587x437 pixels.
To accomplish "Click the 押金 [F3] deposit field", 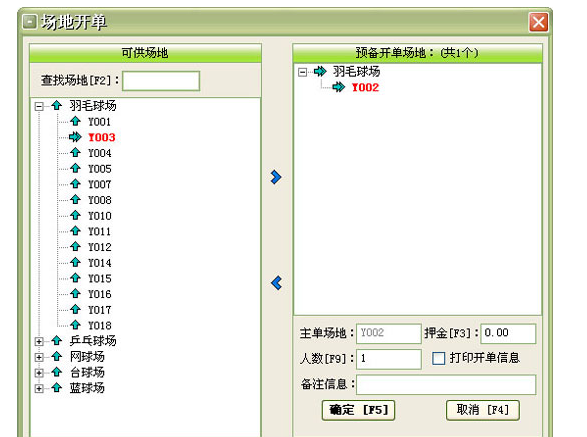I will (x=508, y=333).
